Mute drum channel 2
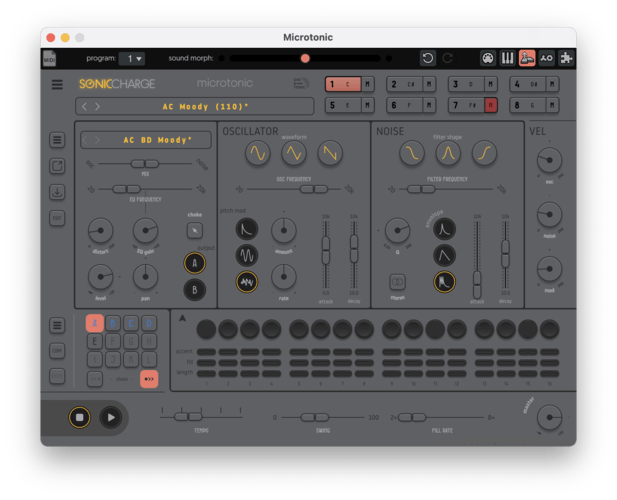 click(x=429, y=84)
